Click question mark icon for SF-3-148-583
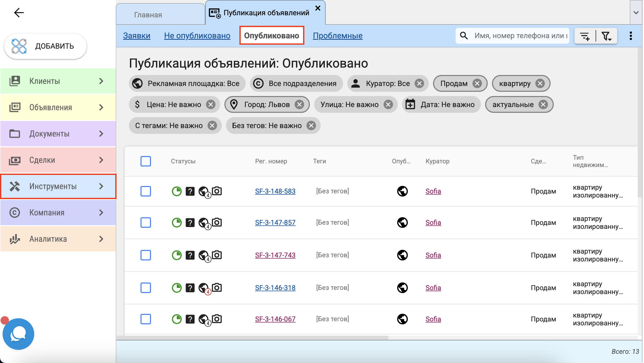644x363 pixels. (x=190, y=191)
